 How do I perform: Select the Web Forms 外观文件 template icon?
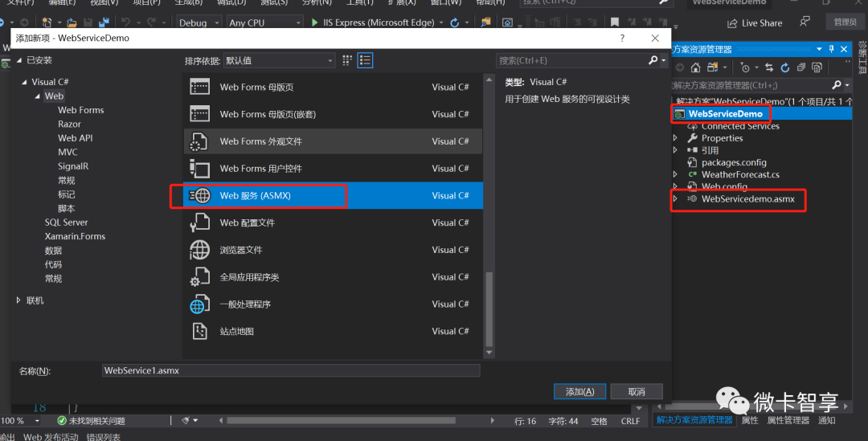point(199,141)
